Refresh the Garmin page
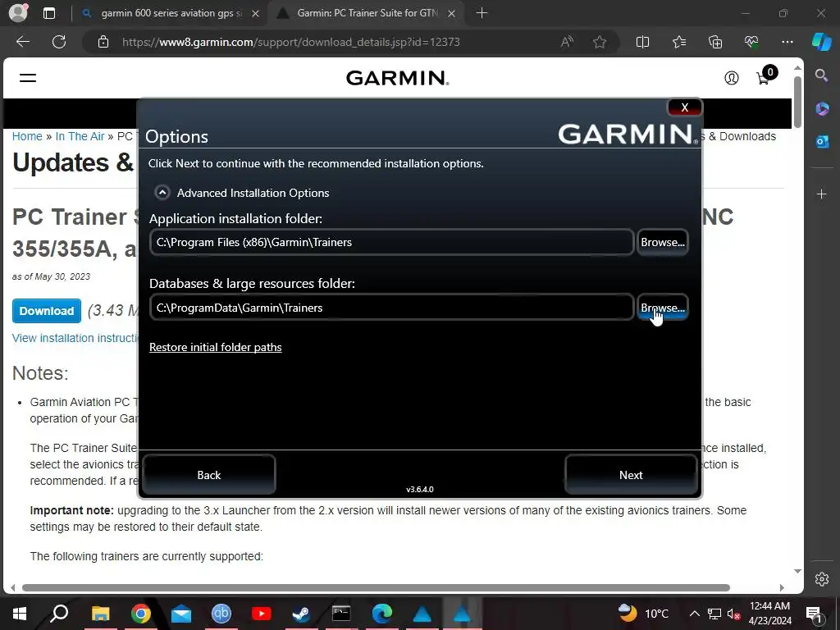Screen dimensions: 840x630 59,42
